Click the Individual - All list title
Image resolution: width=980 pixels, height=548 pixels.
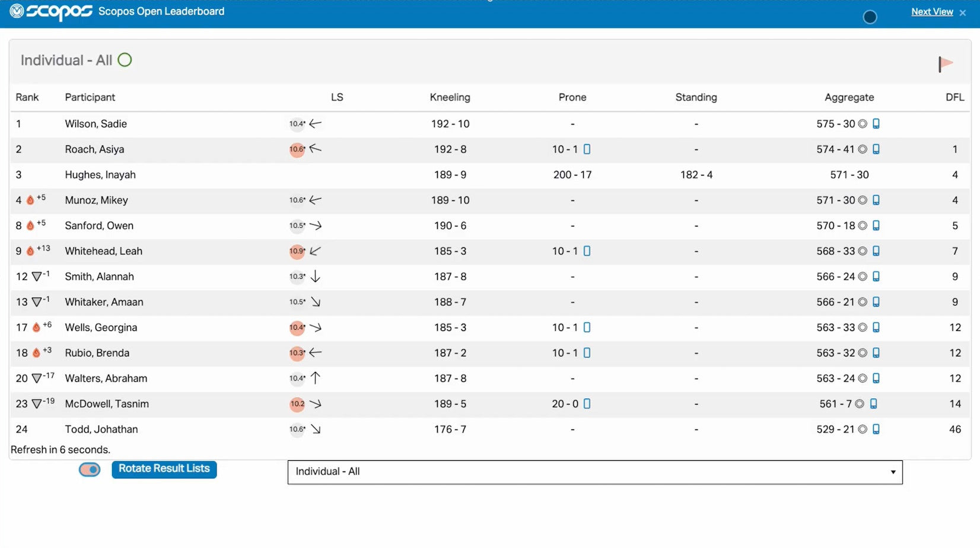[66, 60]
